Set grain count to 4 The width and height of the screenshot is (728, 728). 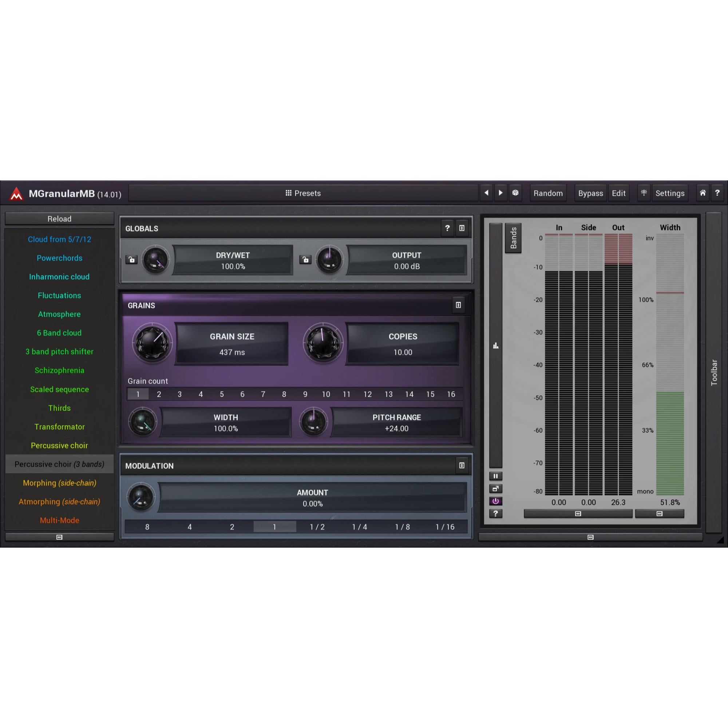coord(201,394)
